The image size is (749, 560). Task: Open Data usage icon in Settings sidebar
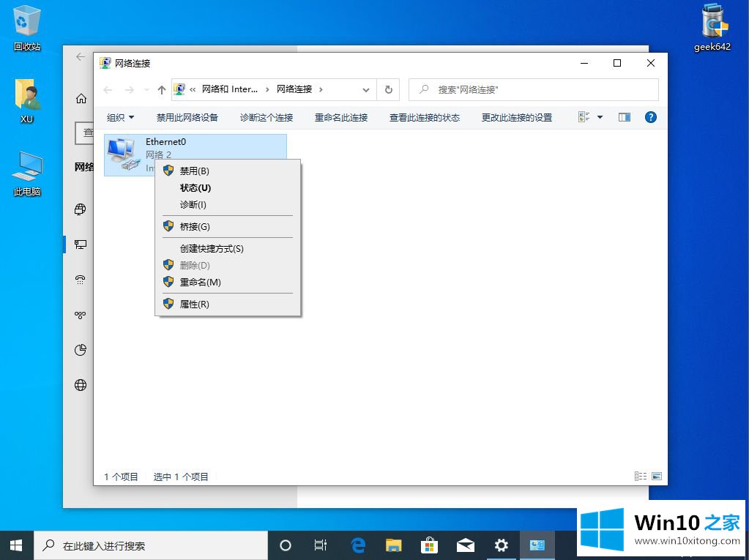point(81,350)
